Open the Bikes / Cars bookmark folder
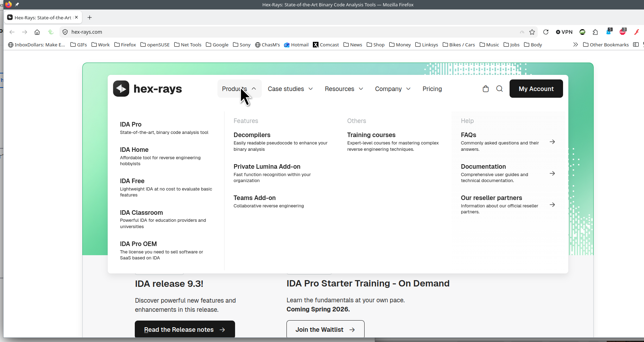Viewport: 644px width, 342px height. click(x=459, y=45)
